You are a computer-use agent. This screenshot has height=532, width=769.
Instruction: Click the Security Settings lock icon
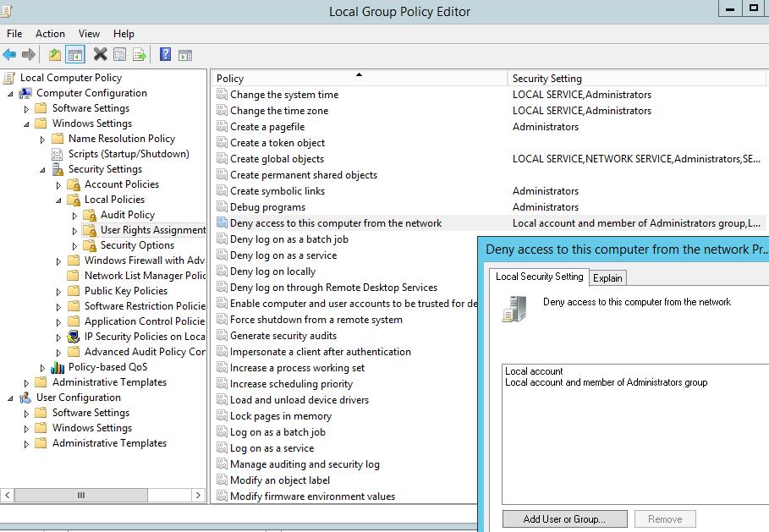58,169
